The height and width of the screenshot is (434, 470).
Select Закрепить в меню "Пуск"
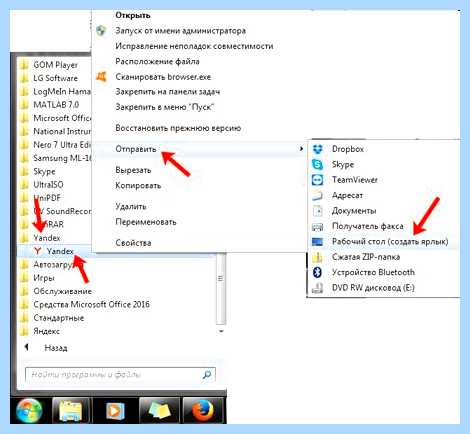(164, 107)
